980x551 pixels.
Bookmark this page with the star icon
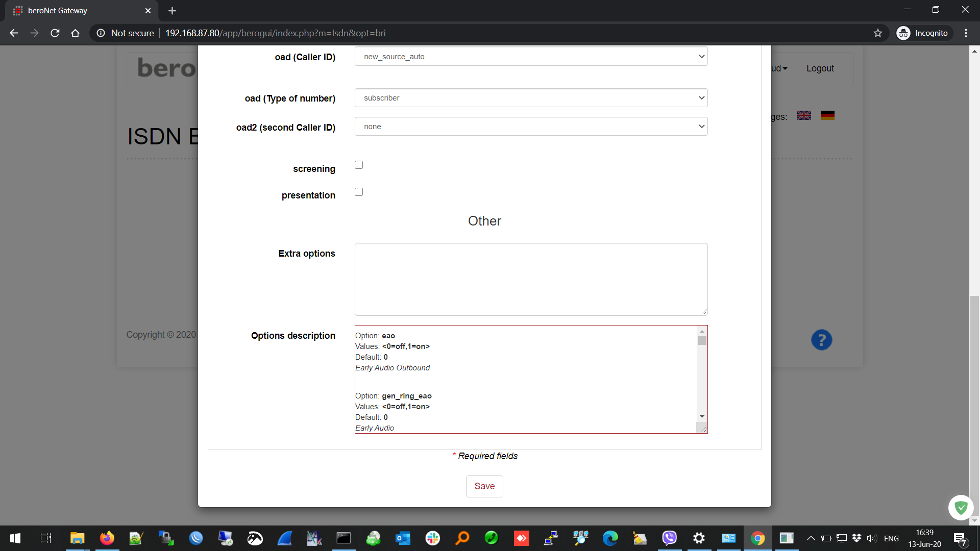877,33
